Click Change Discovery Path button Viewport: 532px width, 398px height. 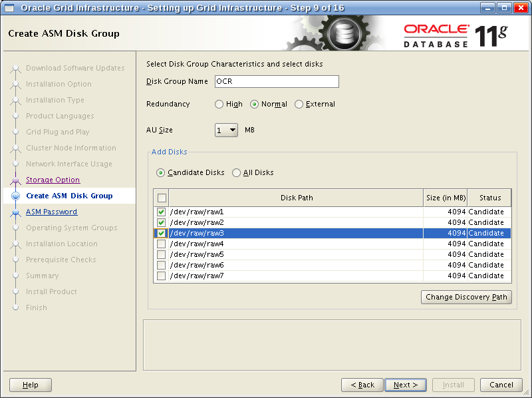[466, 297]
